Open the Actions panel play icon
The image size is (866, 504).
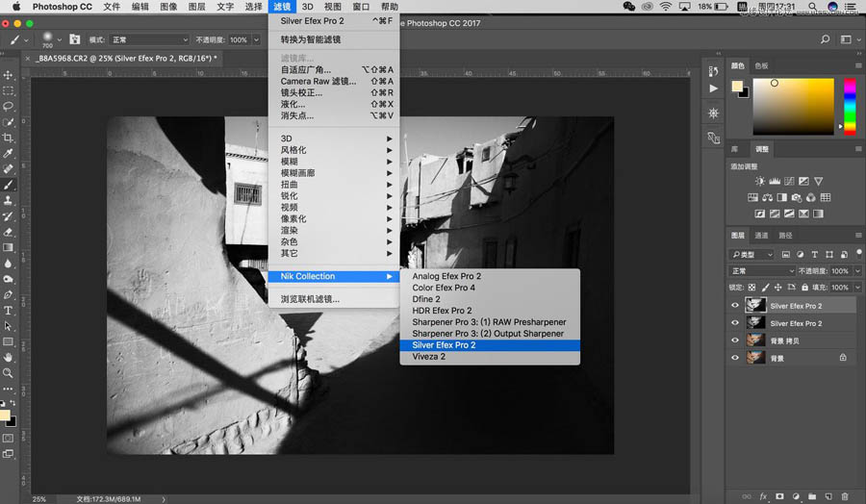(x=714, y=88)
